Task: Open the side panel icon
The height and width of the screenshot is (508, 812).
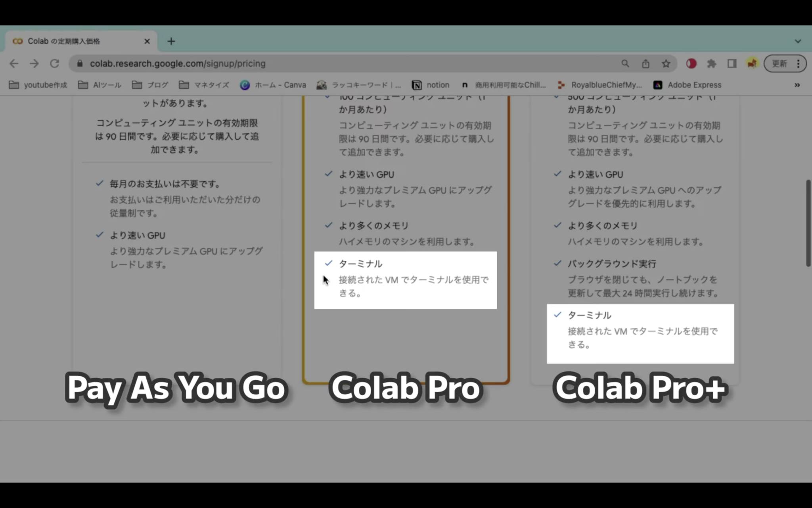Action: tap(732, 63)
